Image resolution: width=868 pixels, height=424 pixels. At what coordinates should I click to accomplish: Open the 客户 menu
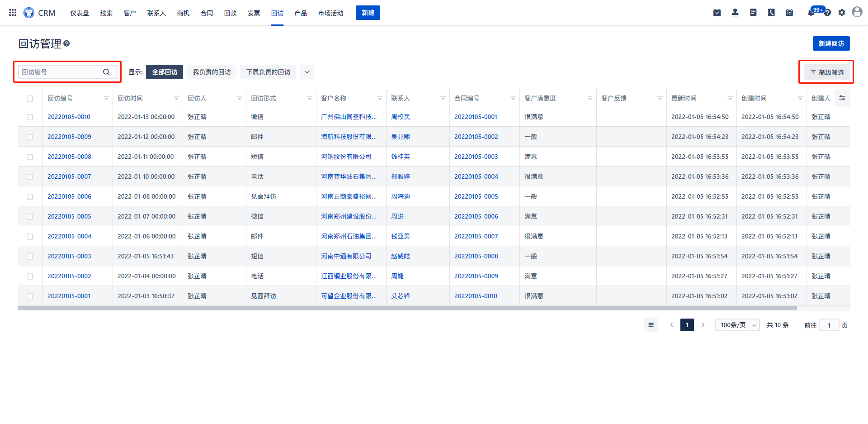[130, 13]
